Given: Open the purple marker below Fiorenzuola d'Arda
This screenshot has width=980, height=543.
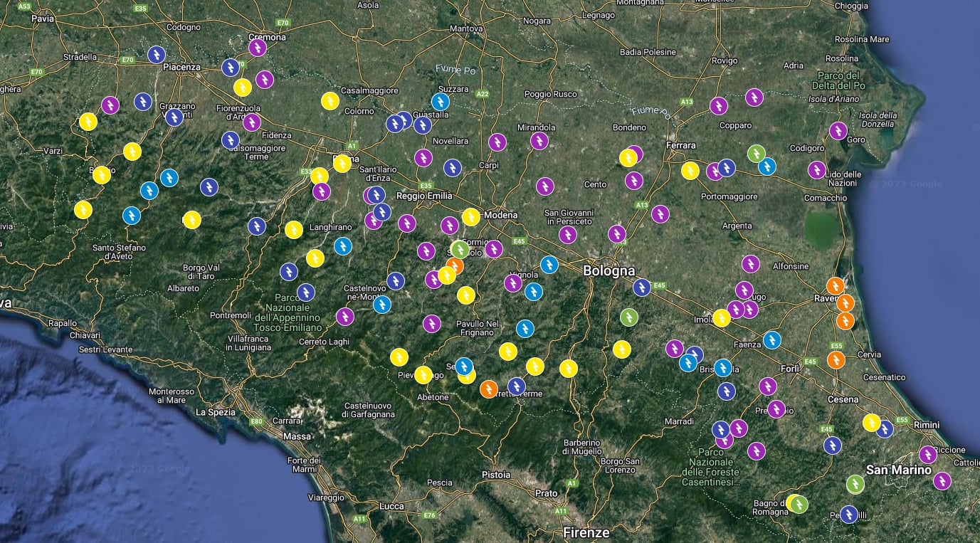Looking at the screenshot, I should (252, 122).
